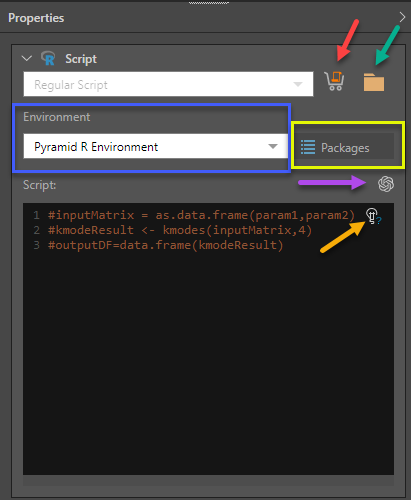
Task: Click the kmodes line in the editor
Action: (x=180, y=230)
